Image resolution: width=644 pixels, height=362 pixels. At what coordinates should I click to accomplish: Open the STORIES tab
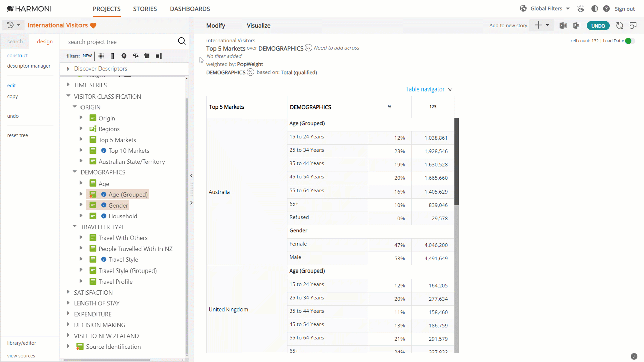[145, 9]
